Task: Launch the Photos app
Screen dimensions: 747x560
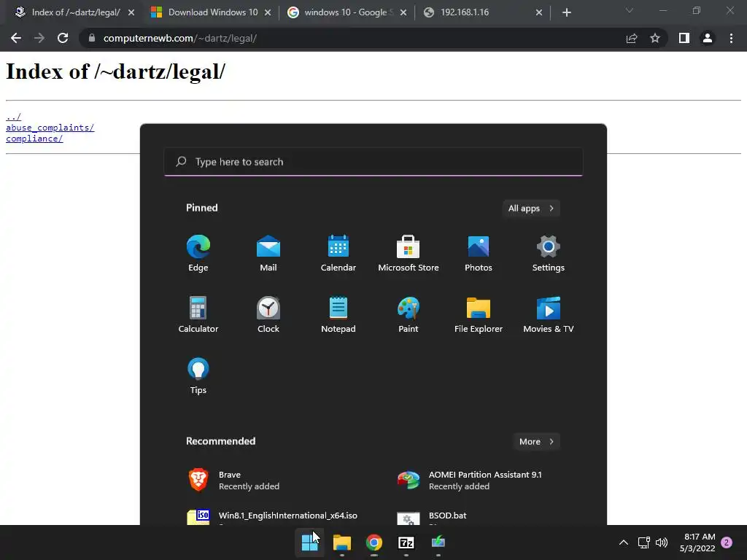Action: 479,253
